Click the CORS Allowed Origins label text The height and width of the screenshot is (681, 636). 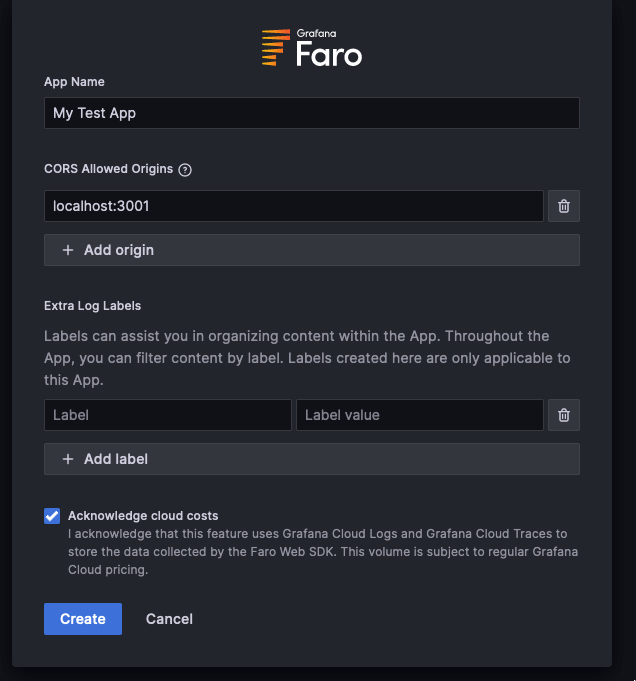point(108,169)
